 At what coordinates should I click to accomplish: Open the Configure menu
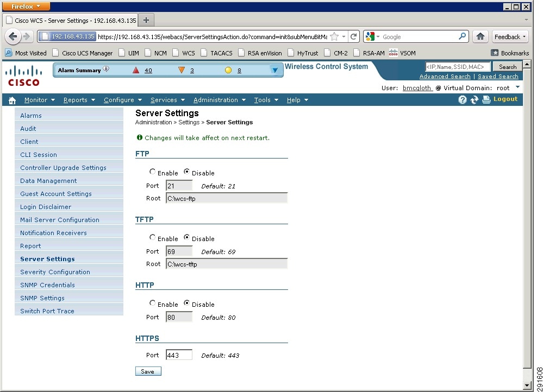pyautogui.click(x=123, y=100)
